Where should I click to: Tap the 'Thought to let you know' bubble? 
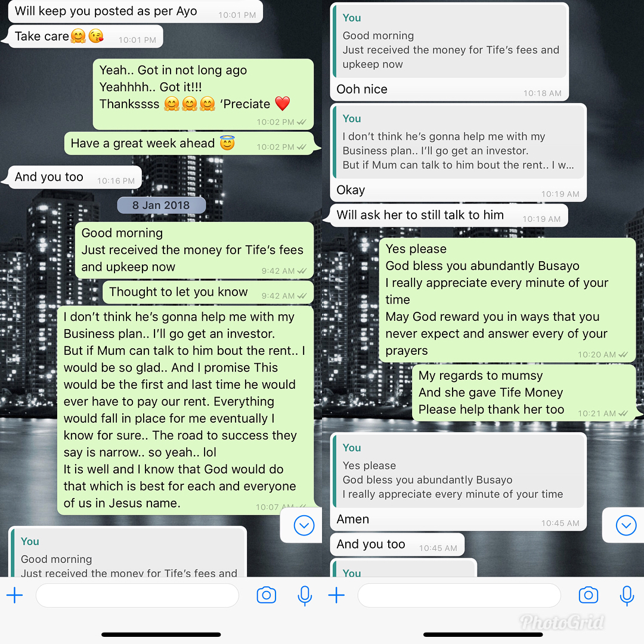[x=208, y=292]
